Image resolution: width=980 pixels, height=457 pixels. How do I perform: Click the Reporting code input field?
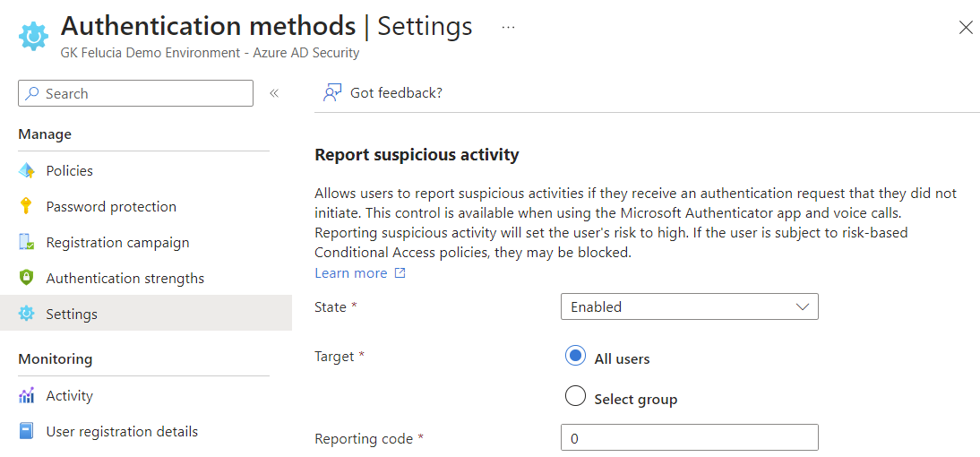tap(690, 437)
